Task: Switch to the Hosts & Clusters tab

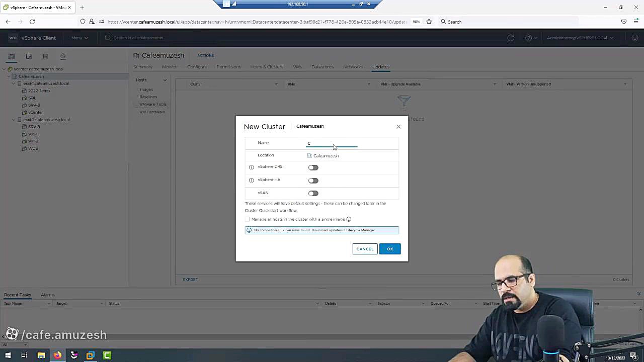Action: pos(267,67)
